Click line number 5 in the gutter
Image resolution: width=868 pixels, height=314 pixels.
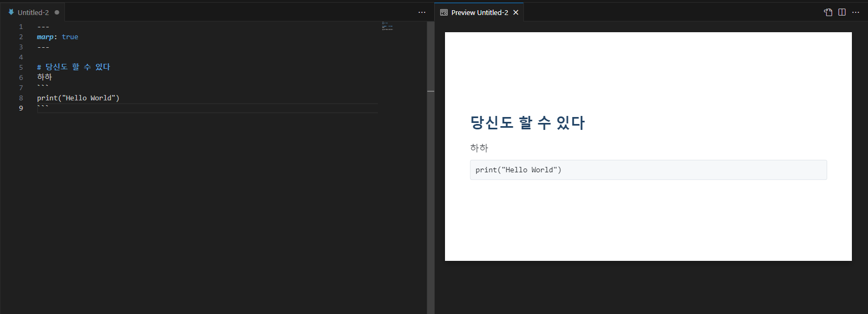tap(21, 68)
